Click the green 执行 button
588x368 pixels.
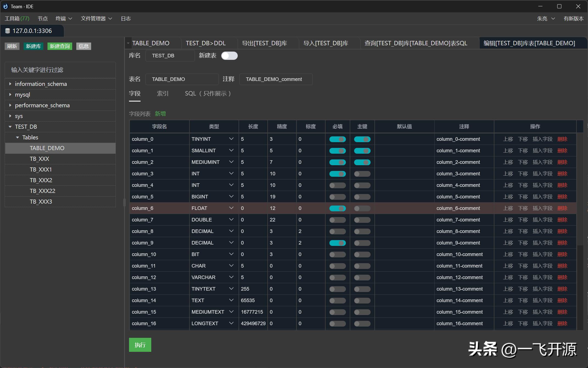140,345
